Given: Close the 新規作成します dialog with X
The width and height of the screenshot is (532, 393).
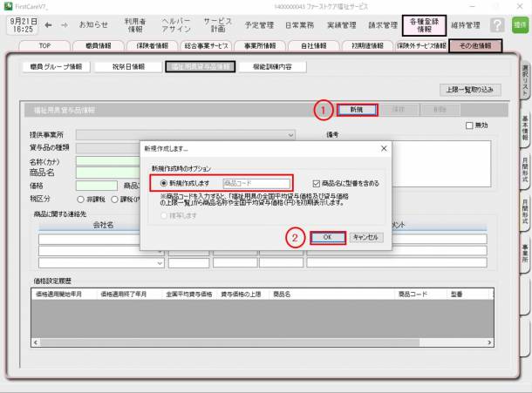Looking at the screenshot, I should [x=384, y=149].
